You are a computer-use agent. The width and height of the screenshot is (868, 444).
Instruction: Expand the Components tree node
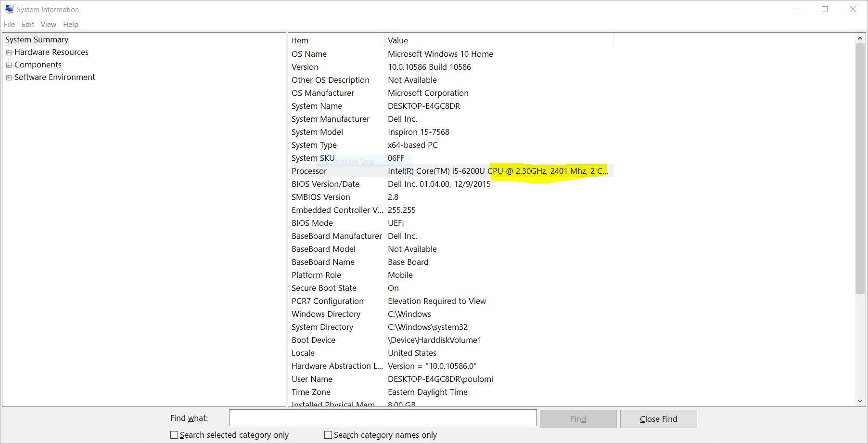click(x=9, y=65)
